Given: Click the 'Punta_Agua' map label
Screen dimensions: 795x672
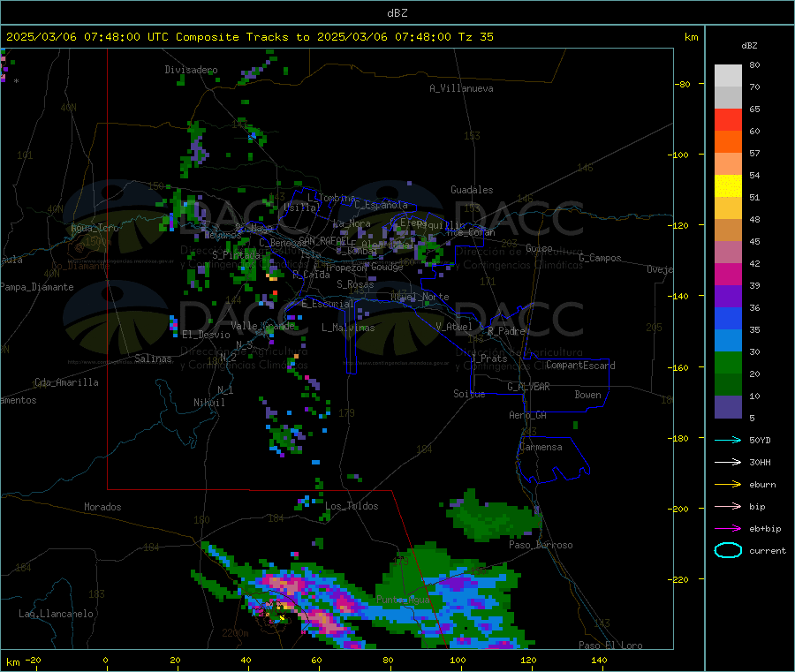Looking at the screenshot, I should (x=403, y=600).
